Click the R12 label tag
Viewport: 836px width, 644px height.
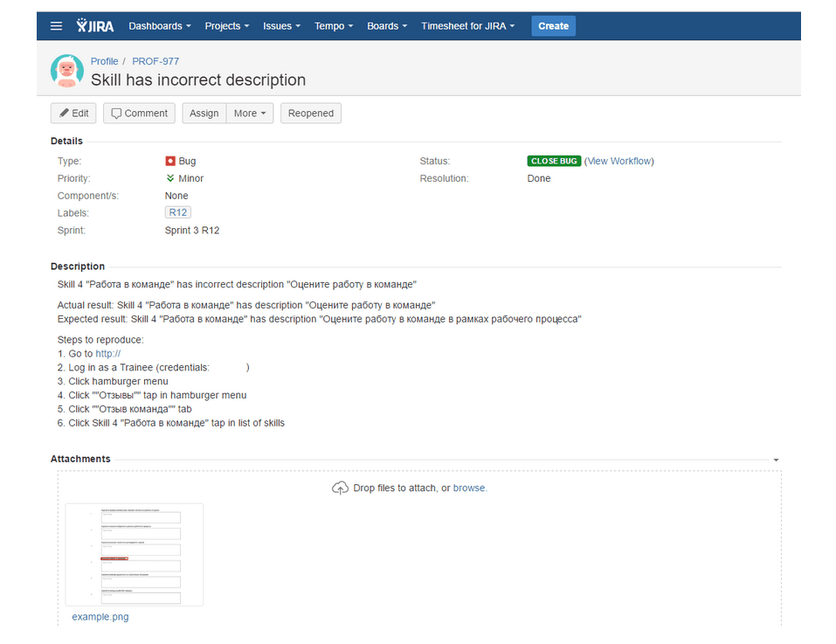pos(178,212)
